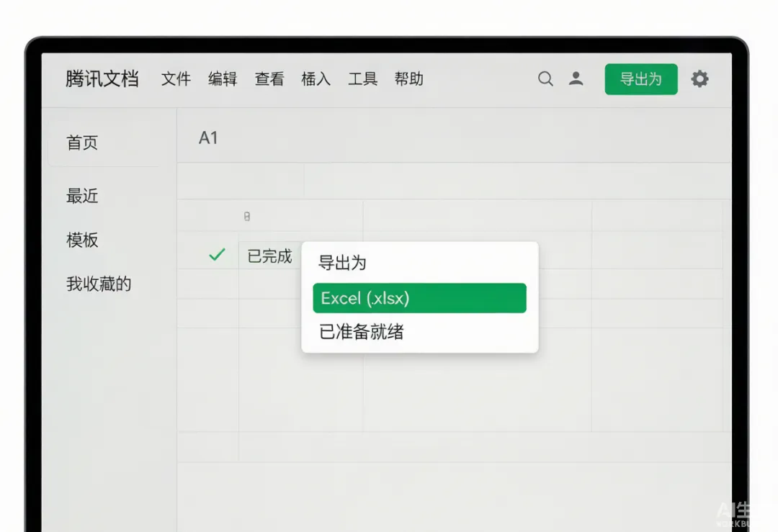Viewport: 778px width, 532px height.
Task: Open the settings gear icon
Action: 699,79
